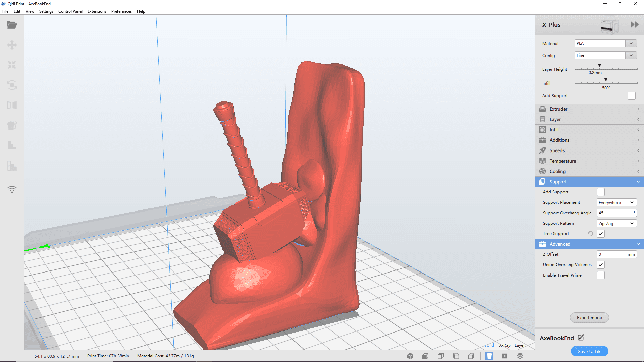The width and height of the screenshot is (644, 362).
Task: Open a model file with the folder icon
Action: click(12, 25)
